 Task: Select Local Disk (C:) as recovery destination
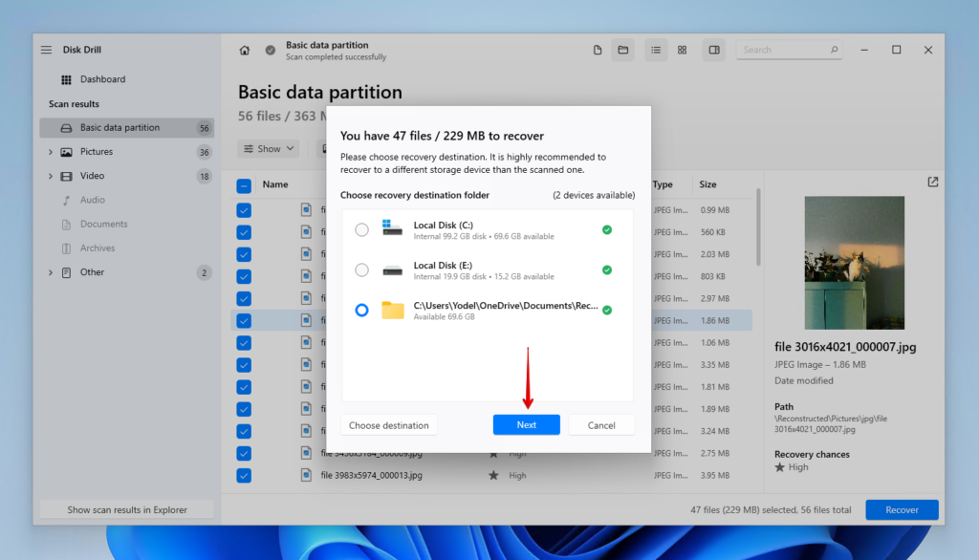click(361, 229)
